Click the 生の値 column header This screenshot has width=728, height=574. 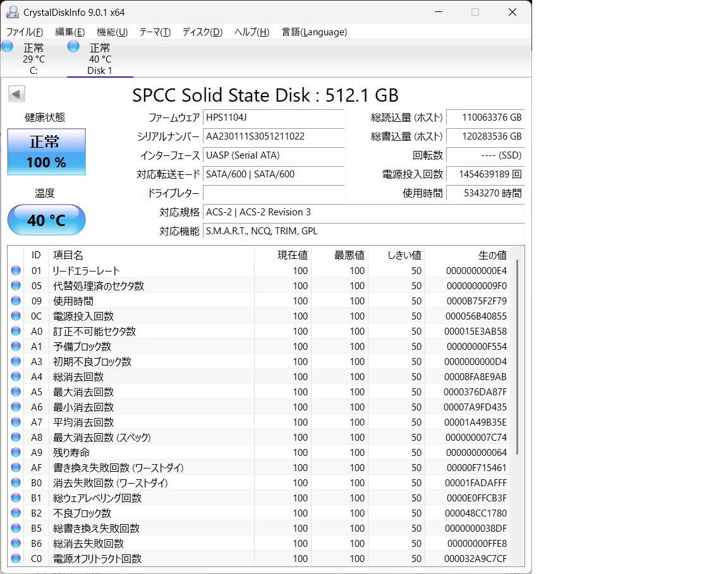click(466, 255)
